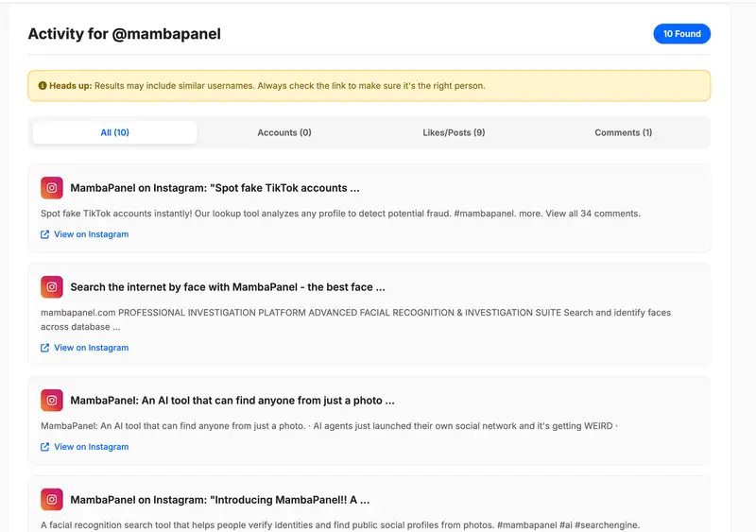Click description mentioning "getting WEIRD"
Viewport: 756px width, 532px height.
click(329, 426)
